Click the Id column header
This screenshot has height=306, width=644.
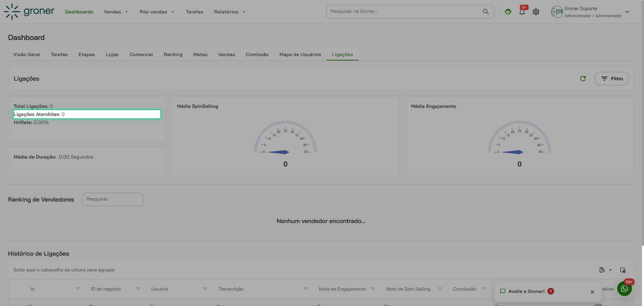(x=33, y=289)
